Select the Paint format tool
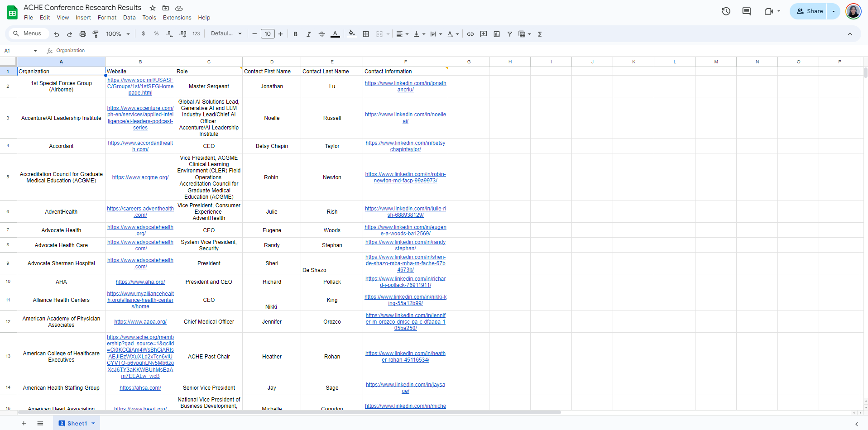 click(96, 34)
